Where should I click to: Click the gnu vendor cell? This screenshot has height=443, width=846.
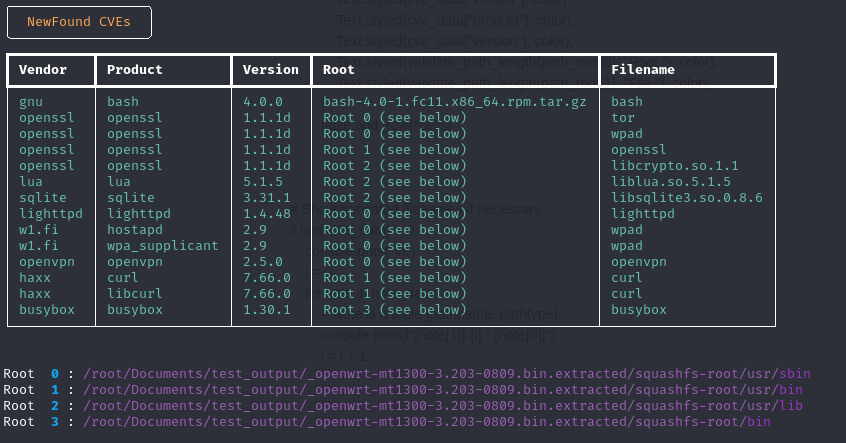point(31,102)
